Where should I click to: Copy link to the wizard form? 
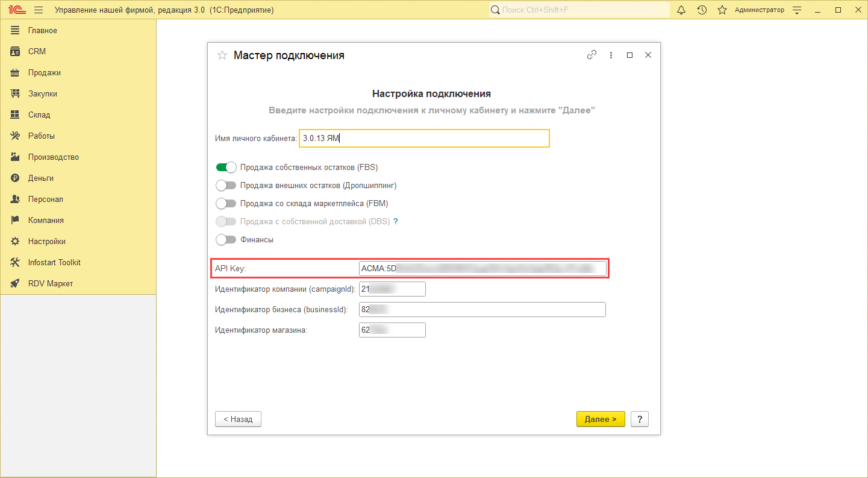click(592, 55)
